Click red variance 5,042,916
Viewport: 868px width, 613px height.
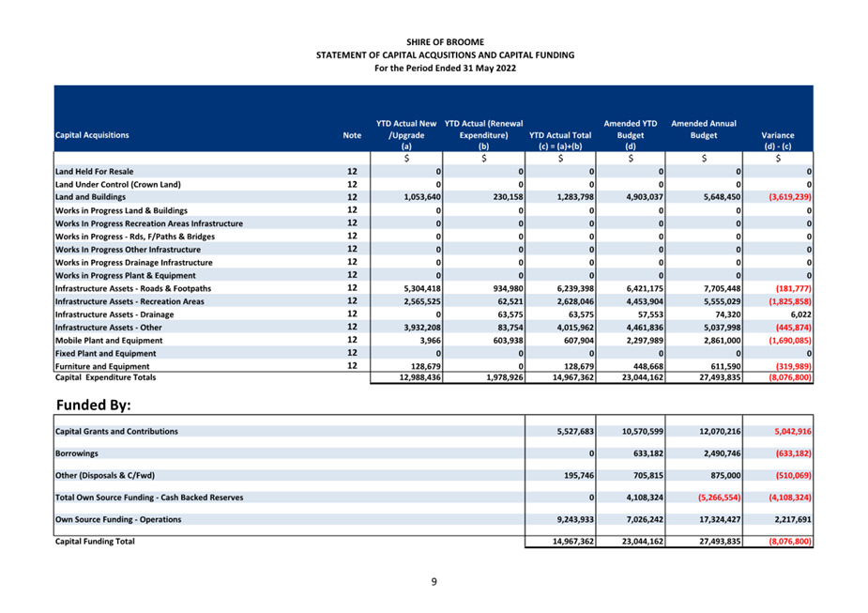[x=793, y=432]
